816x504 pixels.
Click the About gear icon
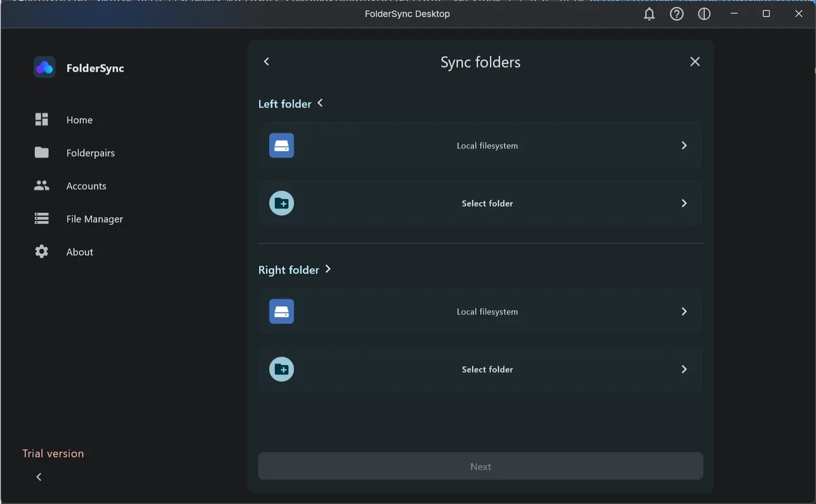[42, 251]
